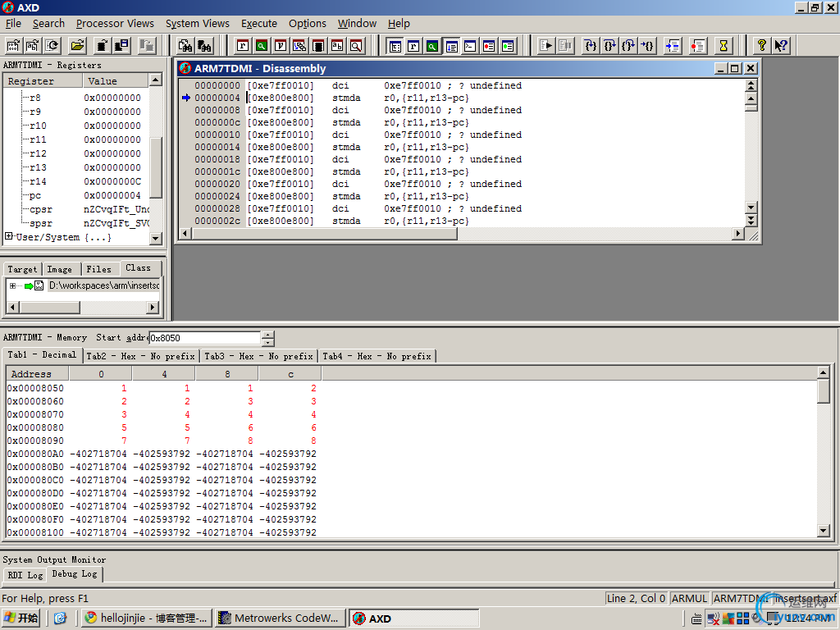840x630 pixels.
Task: Toggle the system Registers view button
Action: [413, 46]
